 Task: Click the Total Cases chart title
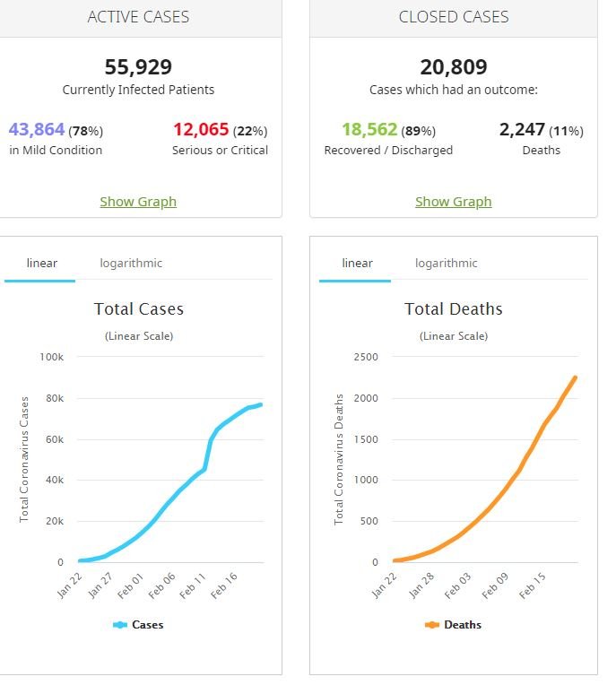(138, 309)
